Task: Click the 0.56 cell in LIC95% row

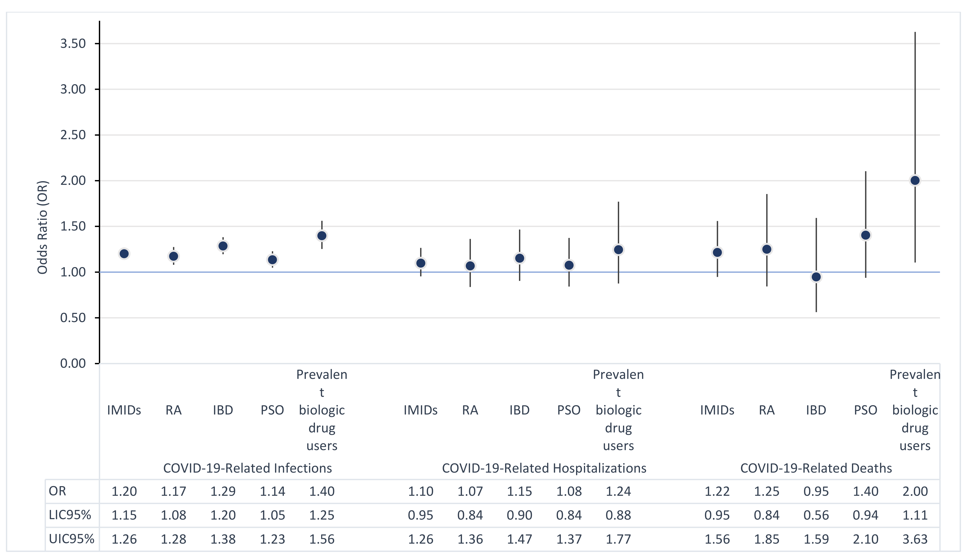Action: pyautogui.click(x=816, y=515)
